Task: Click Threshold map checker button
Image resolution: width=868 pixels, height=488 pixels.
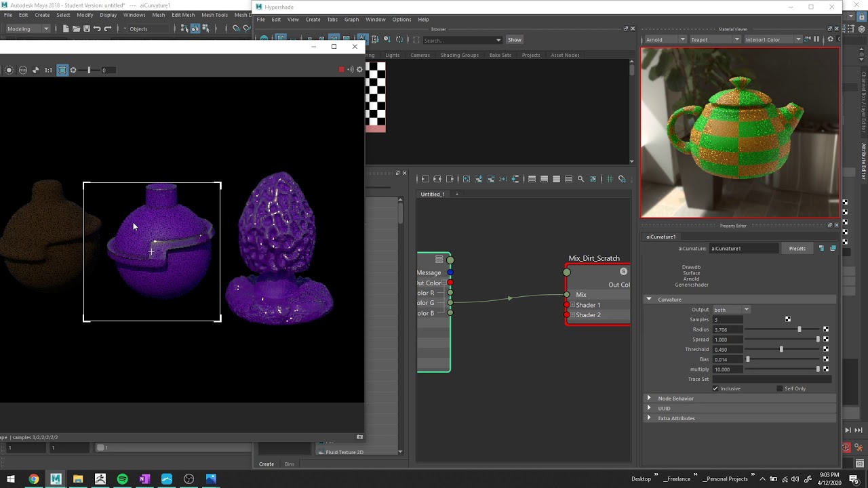Action: pos(825,349)
